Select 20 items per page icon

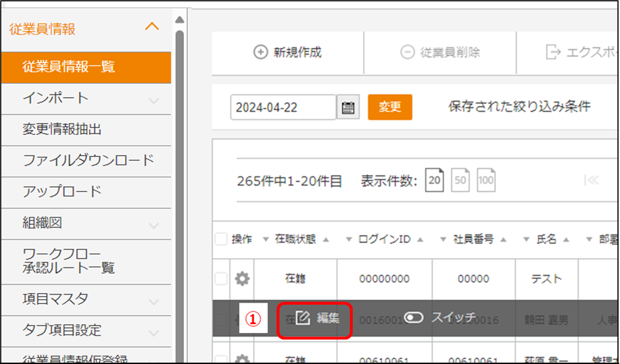(x=435, y=180)
